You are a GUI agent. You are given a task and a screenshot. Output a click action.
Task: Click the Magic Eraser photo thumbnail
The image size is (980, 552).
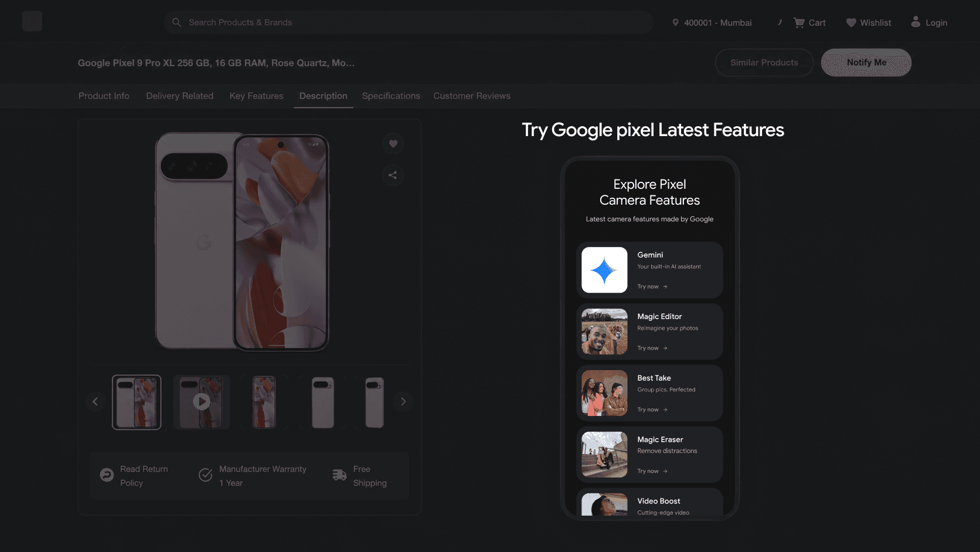coord(604,455)
